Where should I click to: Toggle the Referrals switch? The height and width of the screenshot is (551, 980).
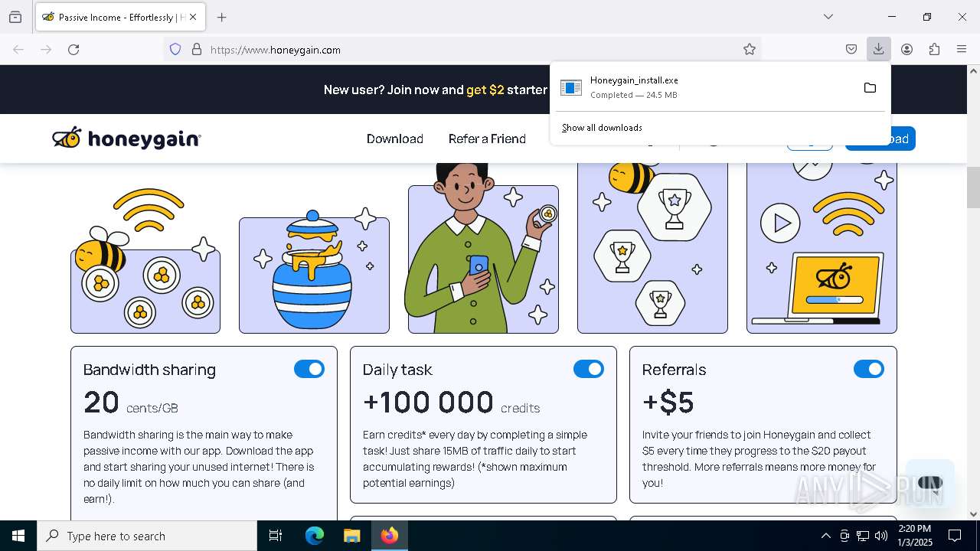869,369
